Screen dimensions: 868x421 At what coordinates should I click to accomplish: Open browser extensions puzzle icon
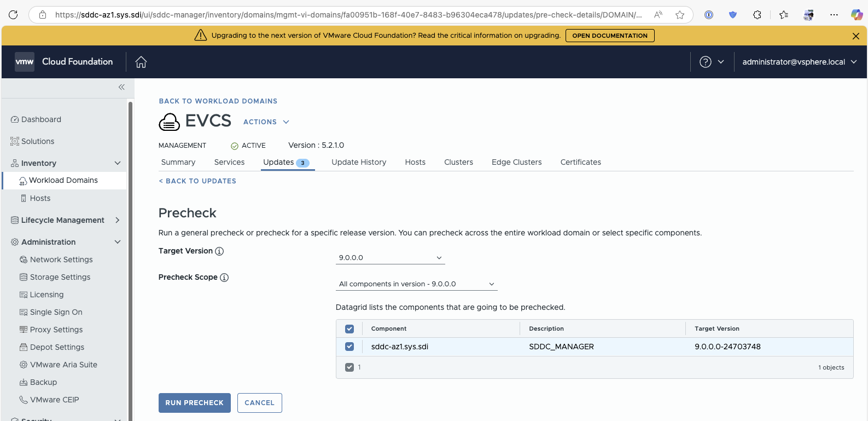757,15
